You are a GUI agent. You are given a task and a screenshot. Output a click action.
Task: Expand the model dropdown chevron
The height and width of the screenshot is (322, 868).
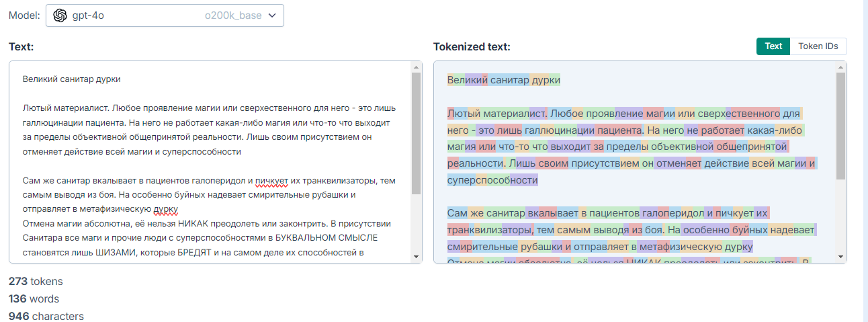coord(272,16)
